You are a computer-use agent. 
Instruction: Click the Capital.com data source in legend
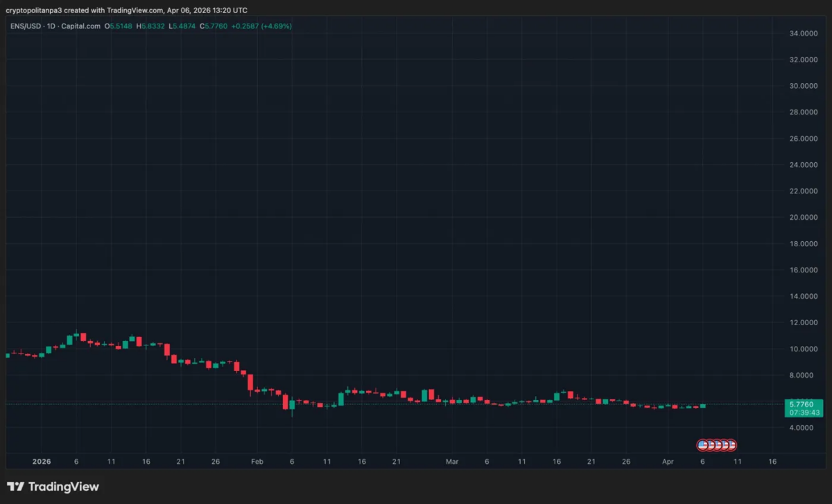[x=82, y=26]
